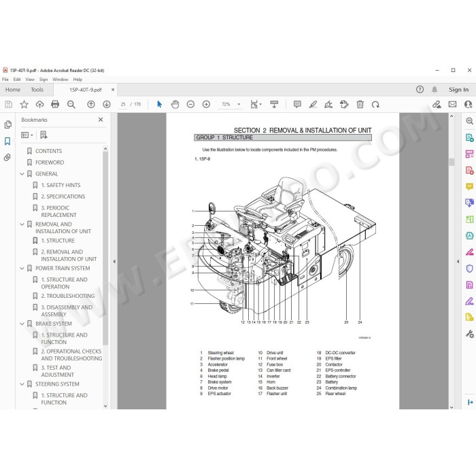Screen dimensions: 476x476
Task: Open the View menu
Action: 30,80
